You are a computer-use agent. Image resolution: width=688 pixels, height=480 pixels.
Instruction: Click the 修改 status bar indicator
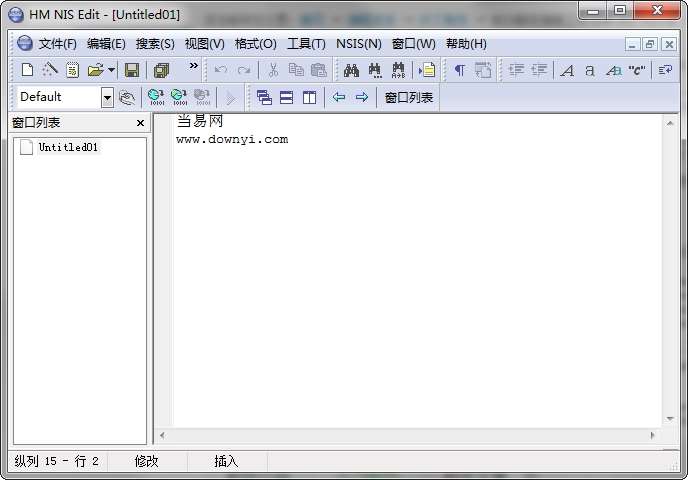coord(147,461)
